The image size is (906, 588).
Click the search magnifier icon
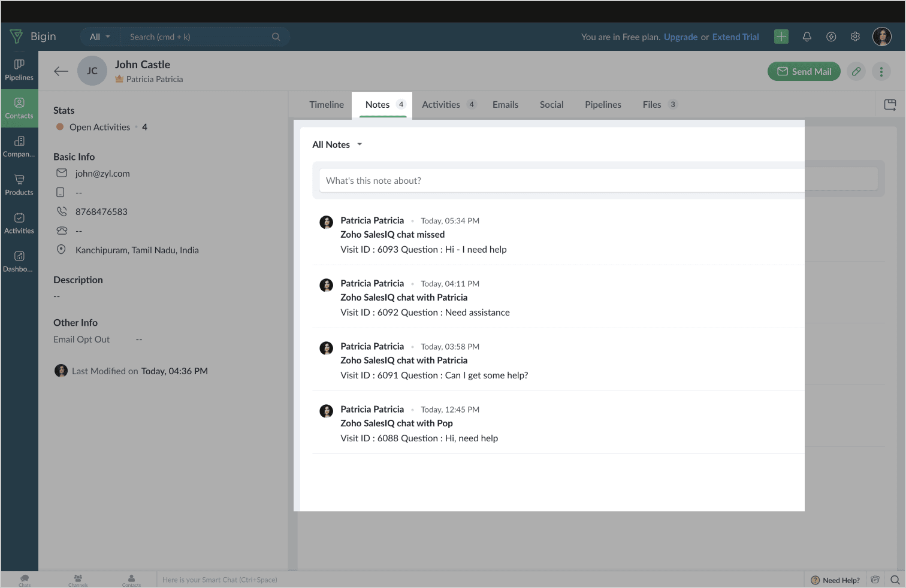click(x=276, y=37)
